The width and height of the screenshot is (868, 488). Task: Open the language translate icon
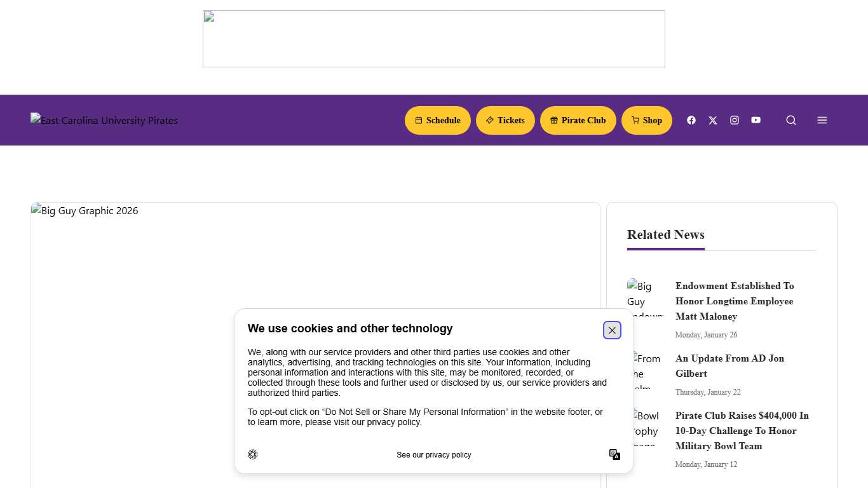pos(614,454)
